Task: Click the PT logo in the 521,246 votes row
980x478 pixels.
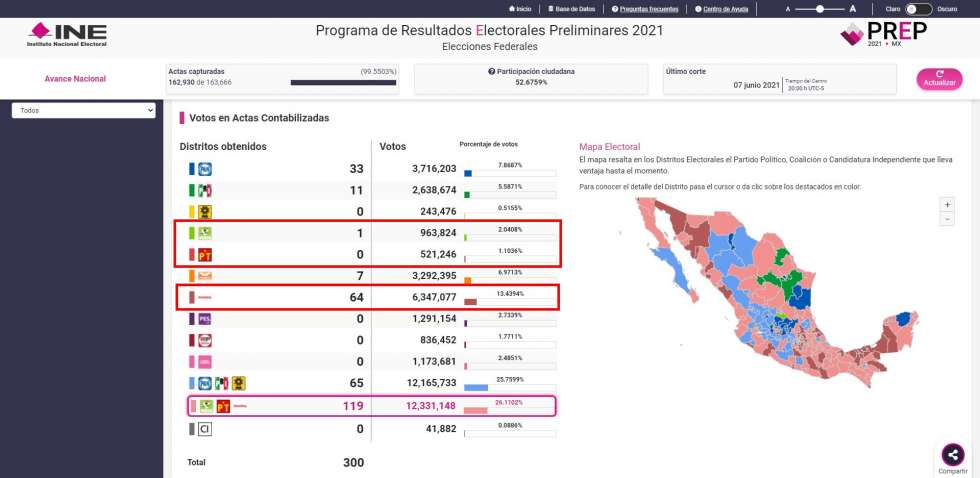Action: tap(205, 255)
